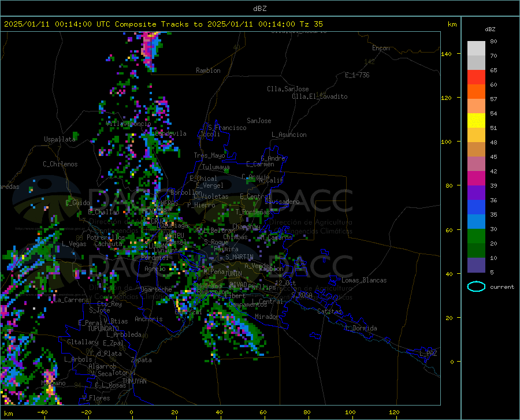
Task: Click the 'C_Guido' map label
Action: coord(77,203)
